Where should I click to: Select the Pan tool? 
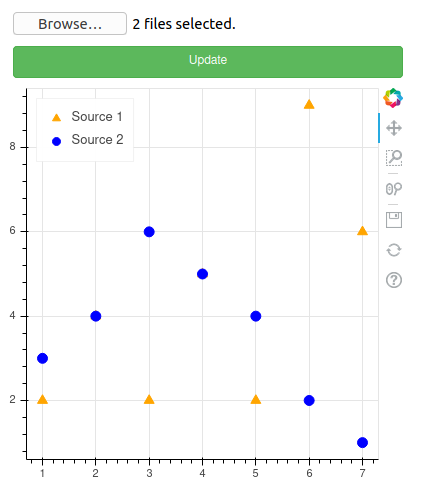[x=394, y=128]
